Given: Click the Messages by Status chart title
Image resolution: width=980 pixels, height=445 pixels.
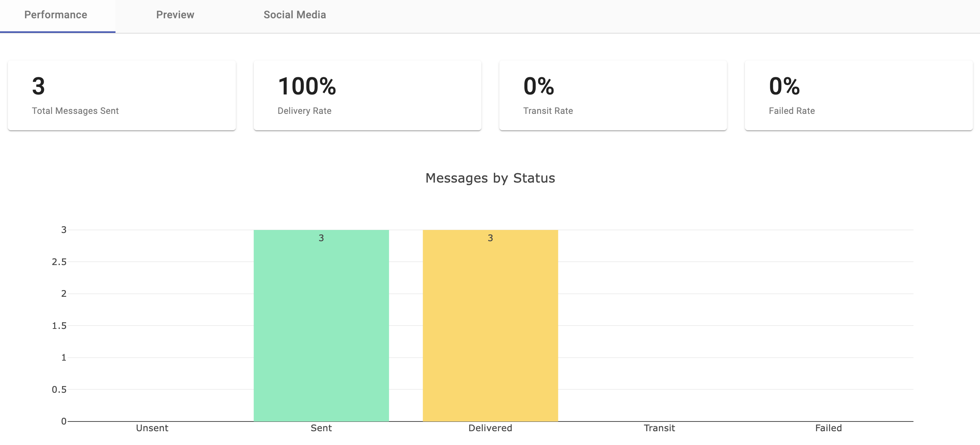Looking at the screenshot, I should (x=490, y=178).
